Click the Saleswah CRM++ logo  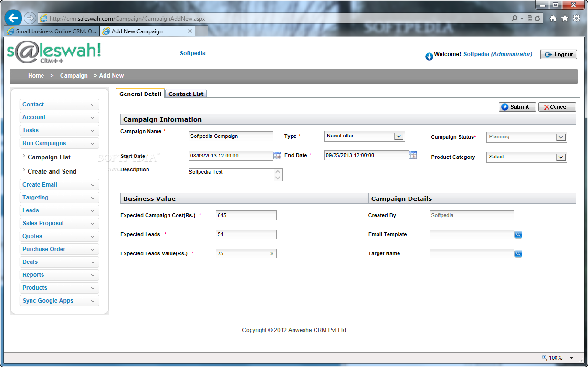pyautogui.click(x=54, y=52)
